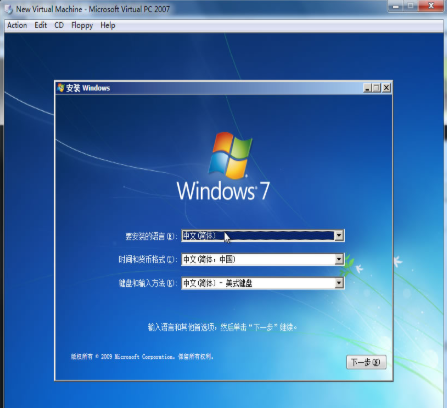The image size is (447, 408).
Task: Open the Floppy menu
Action: click(82, 26)
